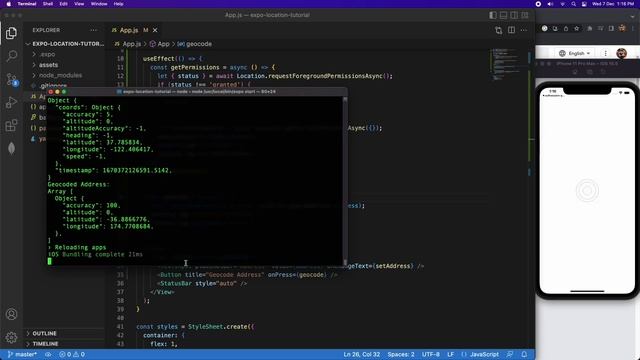Open the Terminal menu in the menu bar

click(x=27, y=4)
